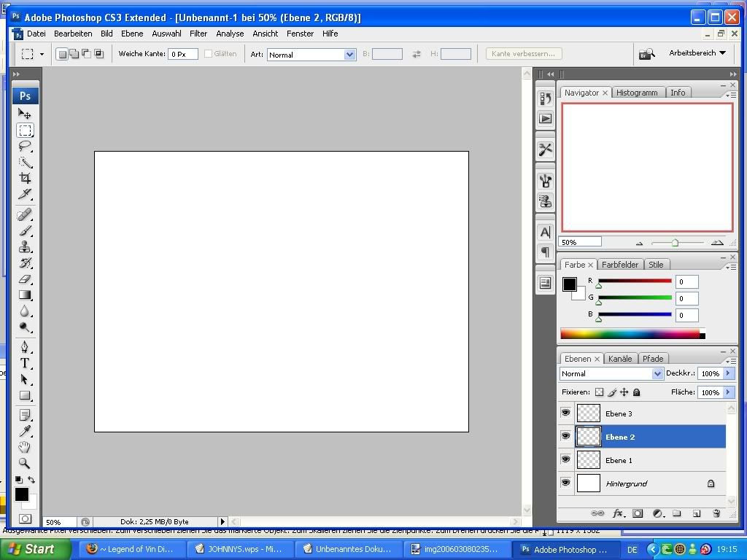Click the trash icon in Ebenen panel
The image size is (747, 560).
(716, 513)
